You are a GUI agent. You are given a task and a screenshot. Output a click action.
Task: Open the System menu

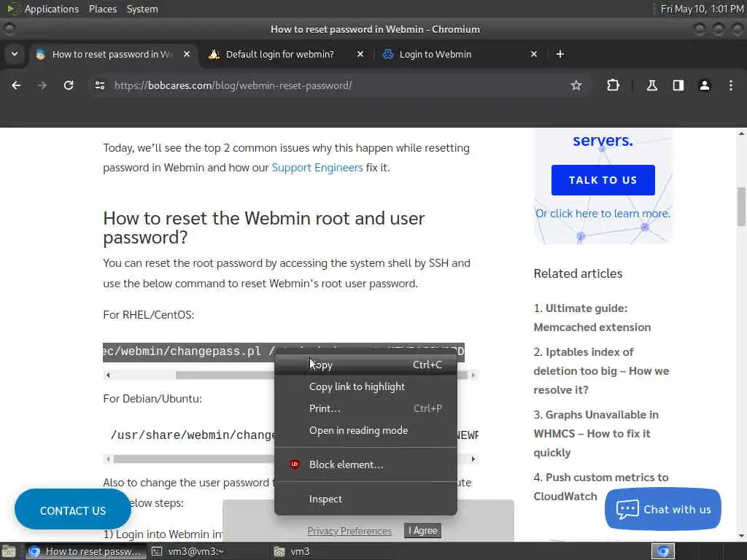coord(142,9)
